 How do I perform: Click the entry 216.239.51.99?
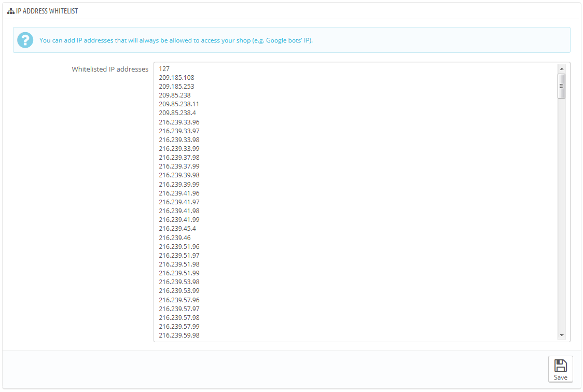coord(179,273)
